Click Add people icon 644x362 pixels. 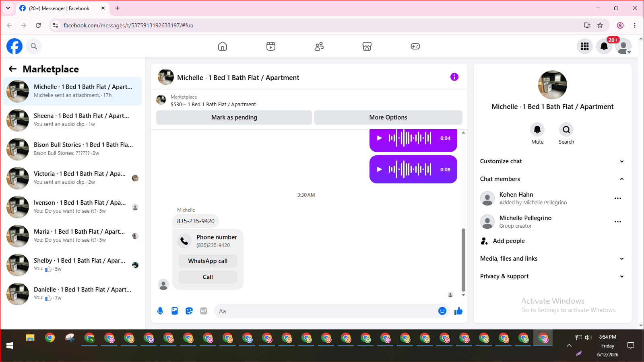pyautogui.click(x=484, y=241)
